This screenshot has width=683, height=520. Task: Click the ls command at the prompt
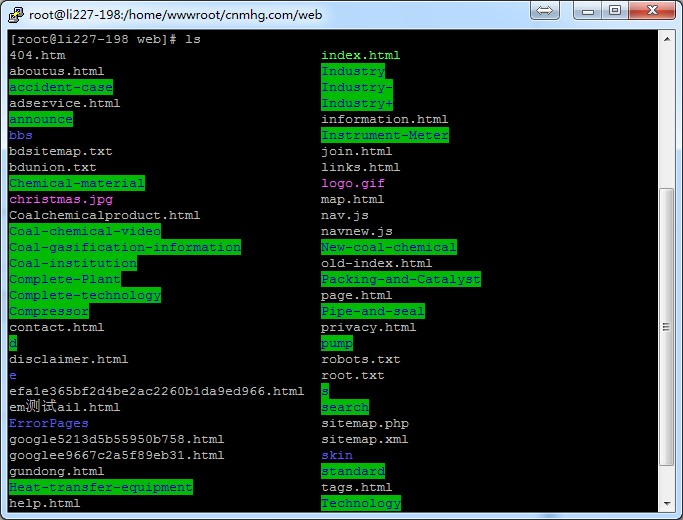[192, 39]
